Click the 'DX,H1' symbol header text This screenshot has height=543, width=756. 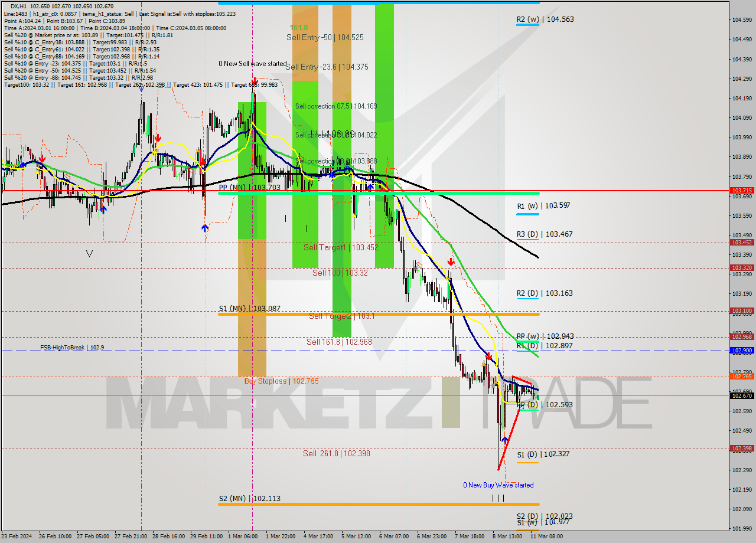point(19,5)
